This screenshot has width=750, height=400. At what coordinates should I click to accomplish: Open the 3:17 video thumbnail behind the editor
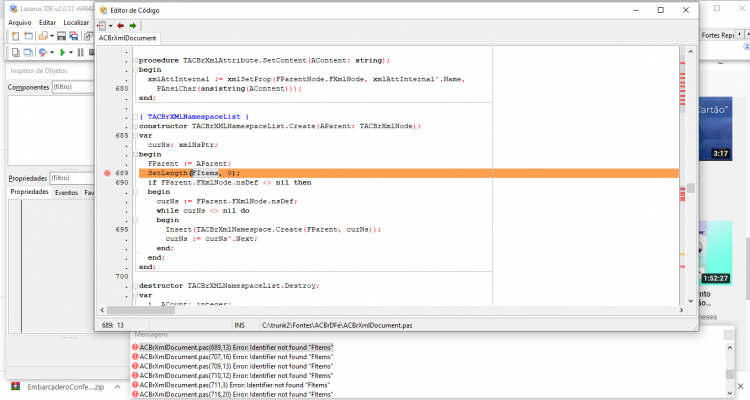point(715,131)
